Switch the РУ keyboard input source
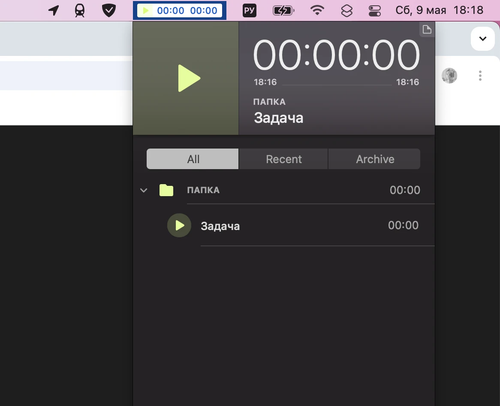This screenshot has height=406, width=500. 249,11
